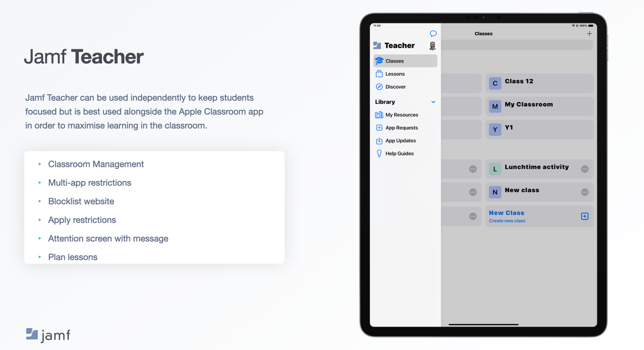Tap the teacher profile avatar
The height and width of the screenshot is (350, 644).
pyautogui.click(x=432, y=46)
